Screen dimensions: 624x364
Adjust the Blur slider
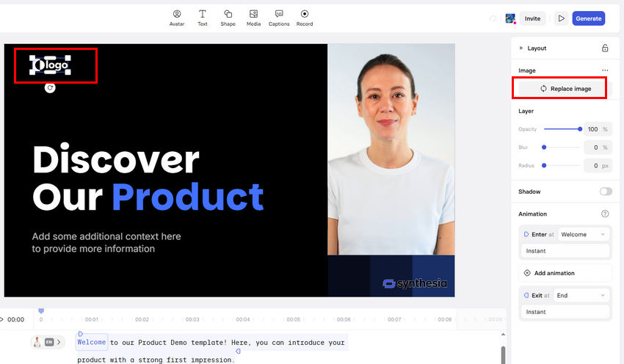click(x=562, y=148)
